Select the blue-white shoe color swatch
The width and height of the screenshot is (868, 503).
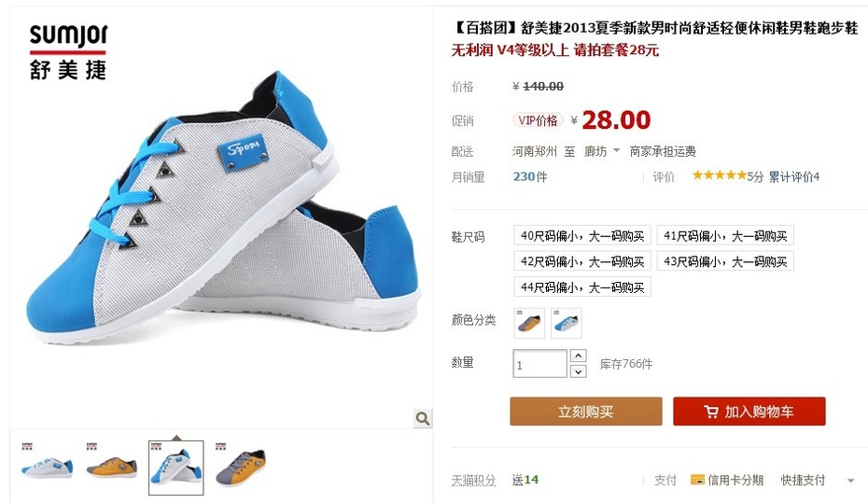coord(567,323)
